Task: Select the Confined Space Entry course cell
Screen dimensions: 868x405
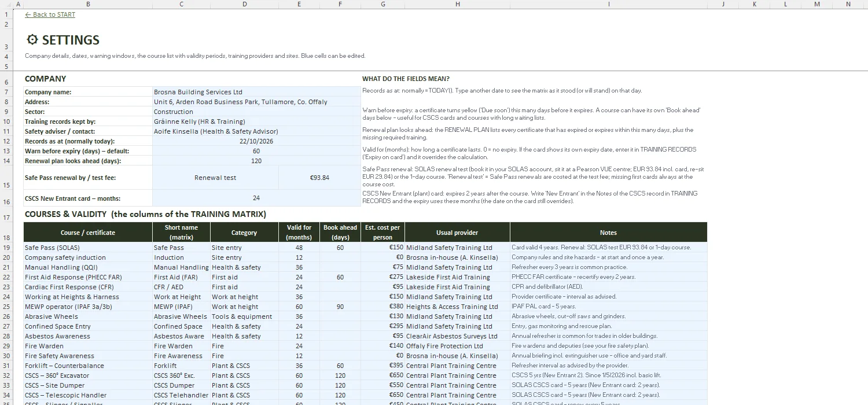Action: (x=88, y=326)
